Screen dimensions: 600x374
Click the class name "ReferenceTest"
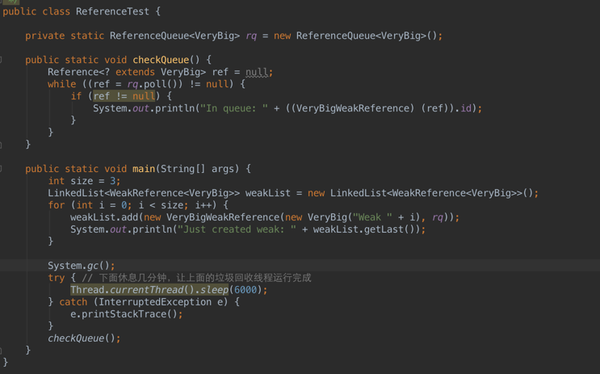(112, 12)
